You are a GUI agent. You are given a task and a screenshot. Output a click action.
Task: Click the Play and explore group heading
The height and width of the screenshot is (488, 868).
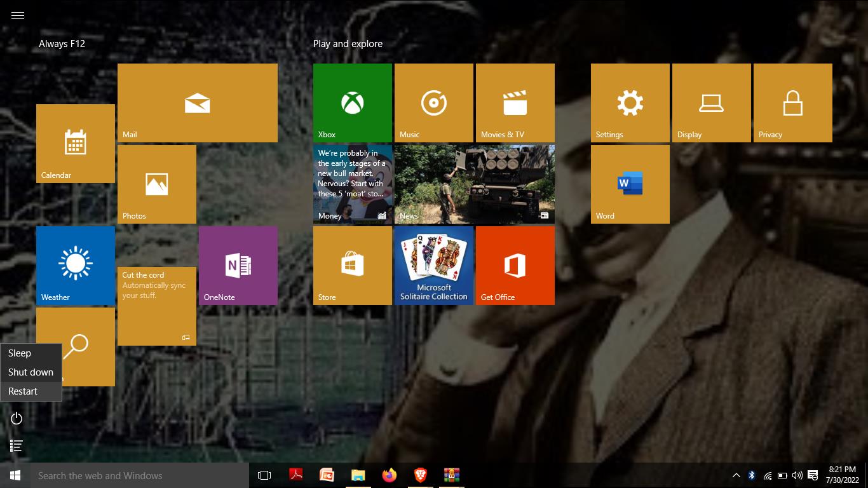click(x=348, y=44)
